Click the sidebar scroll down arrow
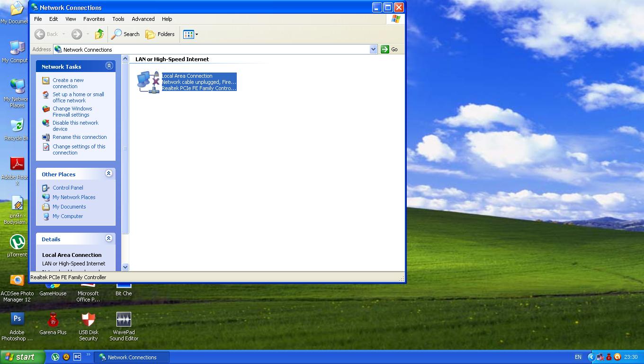This screenshot has width=644, height=364. [x=125, y=267]
